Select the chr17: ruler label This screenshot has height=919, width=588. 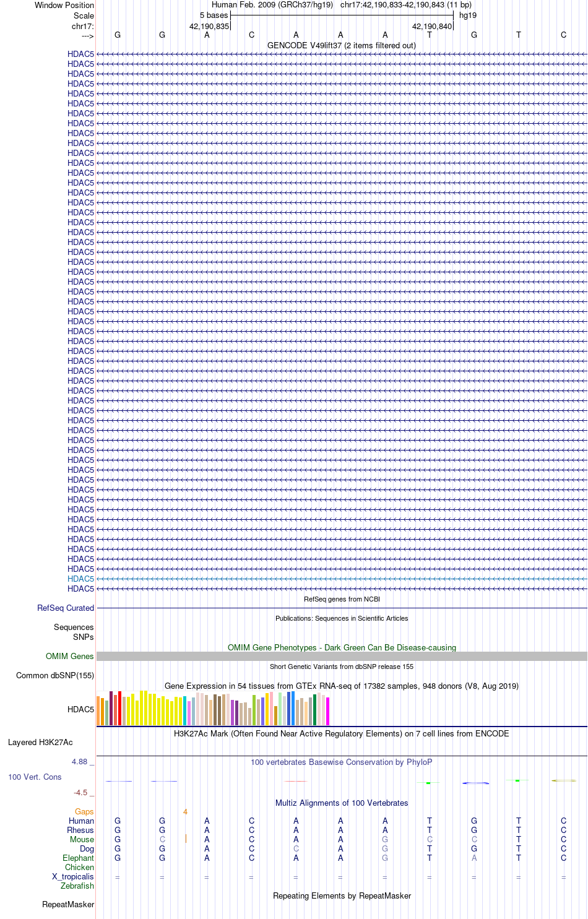[83, 27]
